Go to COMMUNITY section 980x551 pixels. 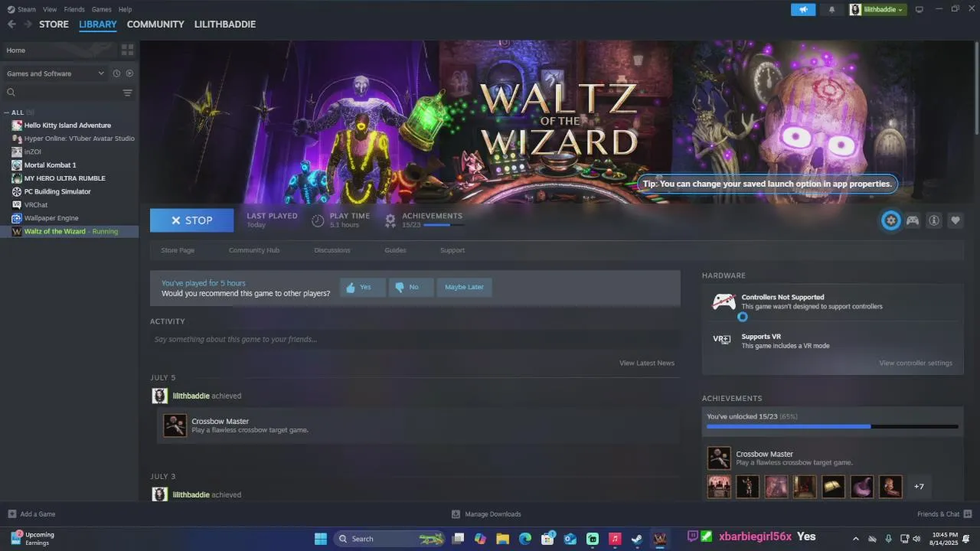click(155, 24)
